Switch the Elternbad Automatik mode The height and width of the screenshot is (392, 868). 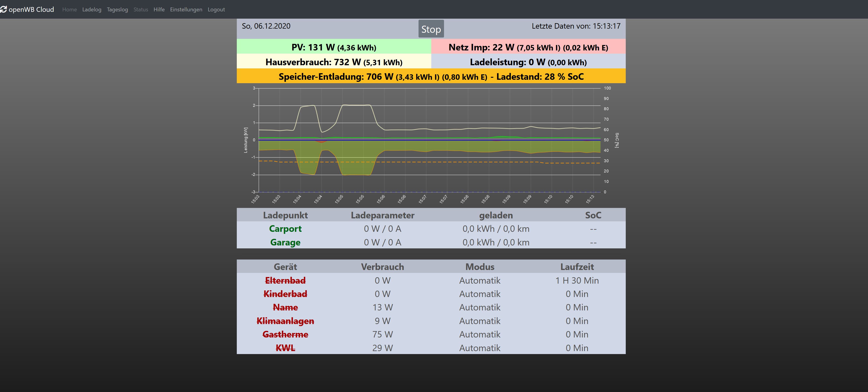tap(479, 280)
